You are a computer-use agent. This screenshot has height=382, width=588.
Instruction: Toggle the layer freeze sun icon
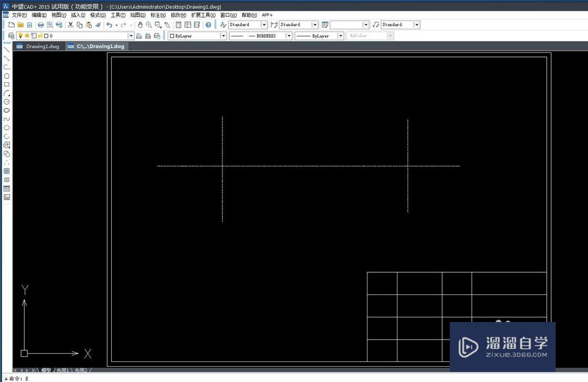pyautogui.click(x=26, y=35)
